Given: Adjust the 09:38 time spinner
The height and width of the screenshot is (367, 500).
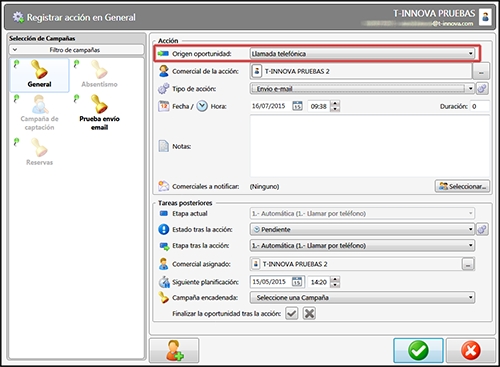Looking at the screenshot, I should click(x=335, y=106).
